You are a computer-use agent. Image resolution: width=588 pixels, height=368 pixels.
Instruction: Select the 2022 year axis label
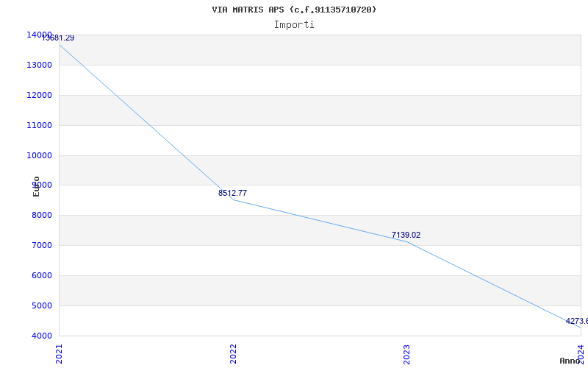[x=233, y=353]
